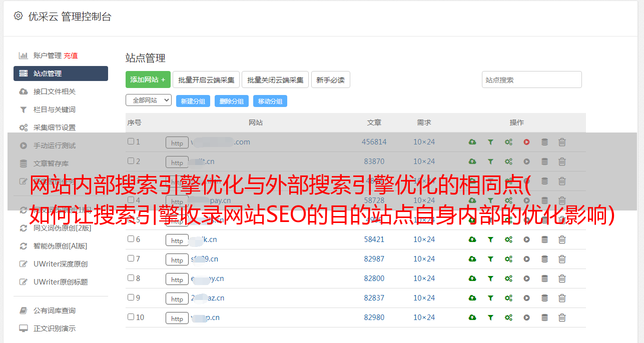
Task: Click play icon in row 10
Action: tap(526, 317)
